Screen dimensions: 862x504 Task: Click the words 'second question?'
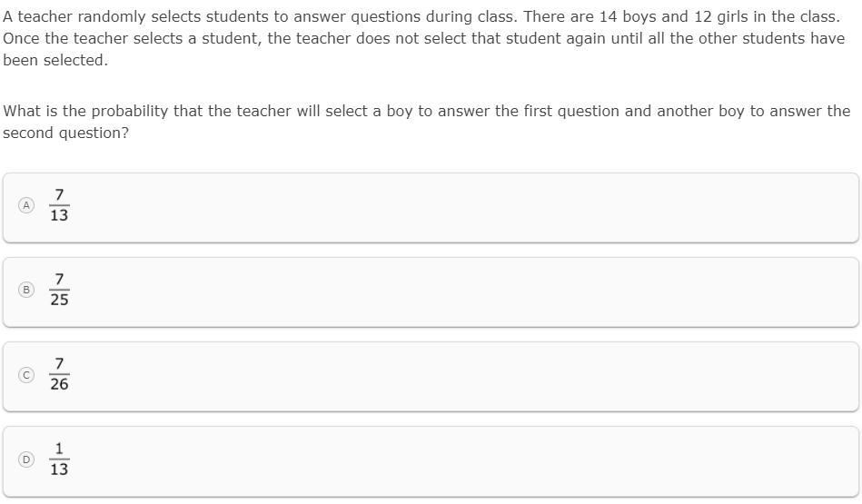[66, 133]
